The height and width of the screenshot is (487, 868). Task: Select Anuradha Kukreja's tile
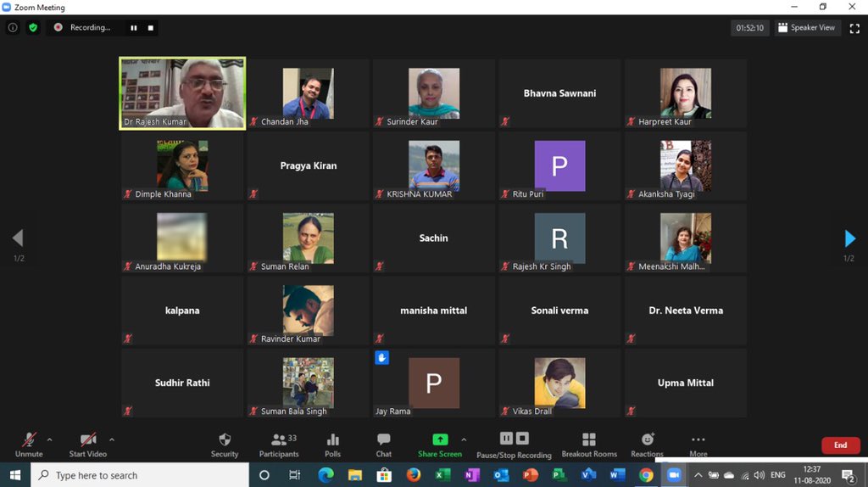182,238
